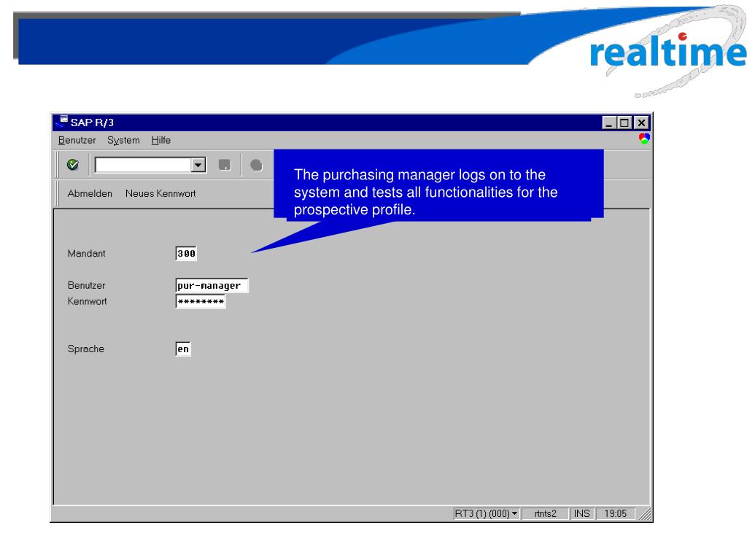Image resolution: width=747 pixels, height=560 pixels.
Task: Open the Benutzer menu
Action: point(77,141)
